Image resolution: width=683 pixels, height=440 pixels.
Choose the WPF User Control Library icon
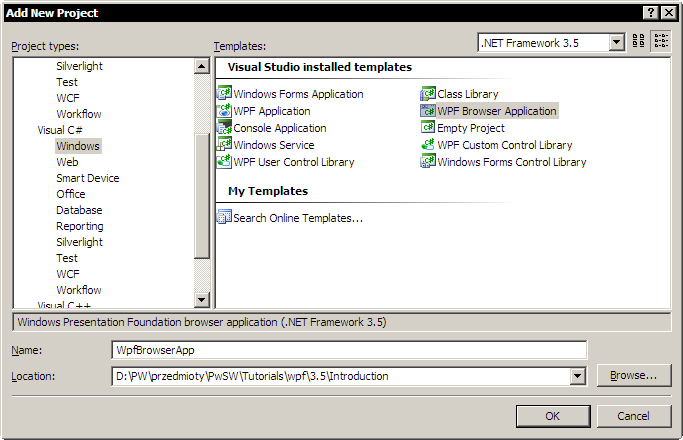[224, 161]
